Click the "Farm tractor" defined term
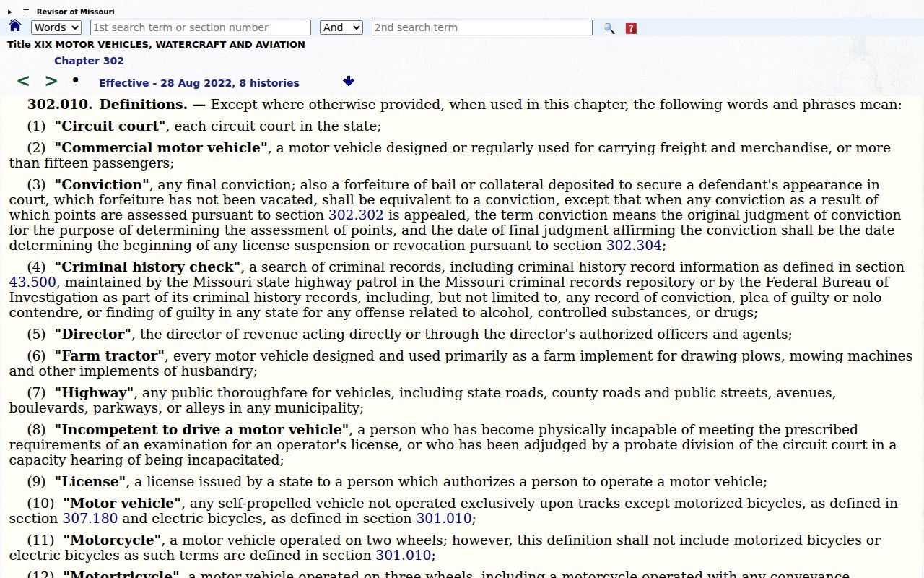Screen dimensions: 924x578 tap(110, 355)
